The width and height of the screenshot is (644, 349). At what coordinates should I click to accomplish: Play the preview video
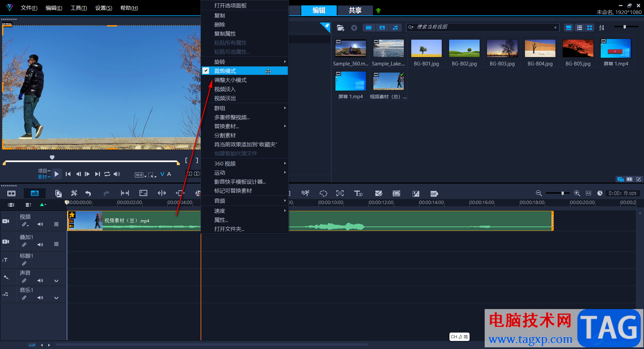(56, 174)
